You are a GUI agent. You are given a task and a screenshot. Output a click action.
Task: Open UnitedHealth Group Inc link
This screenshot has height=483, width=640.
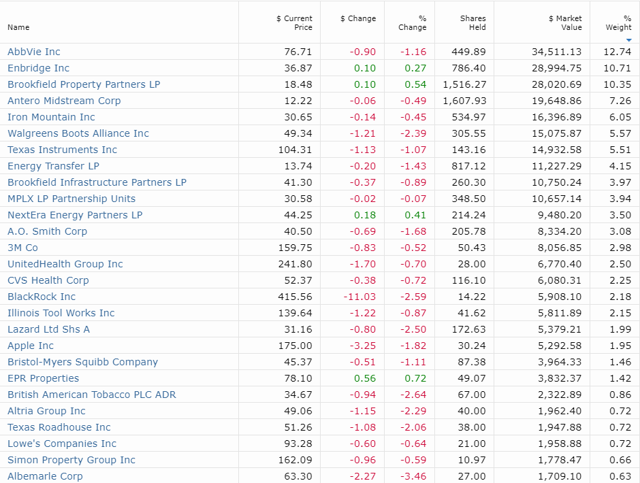65,264
